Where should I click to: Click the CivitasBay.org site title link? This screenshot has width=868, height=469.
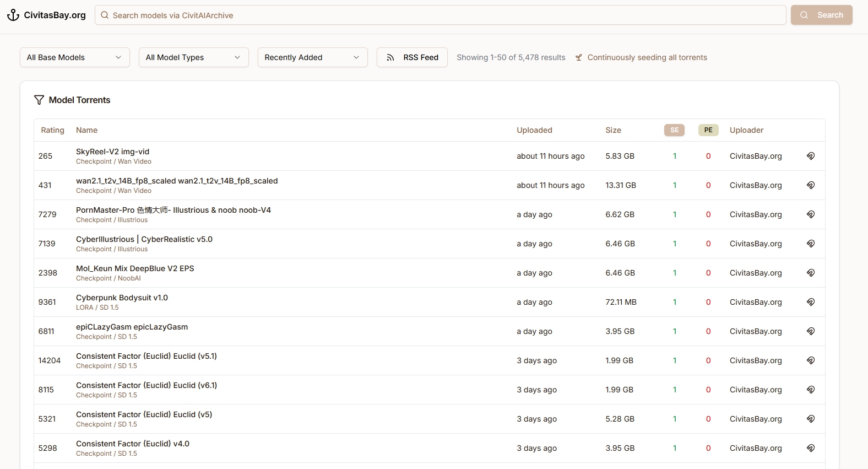point(55,15)
